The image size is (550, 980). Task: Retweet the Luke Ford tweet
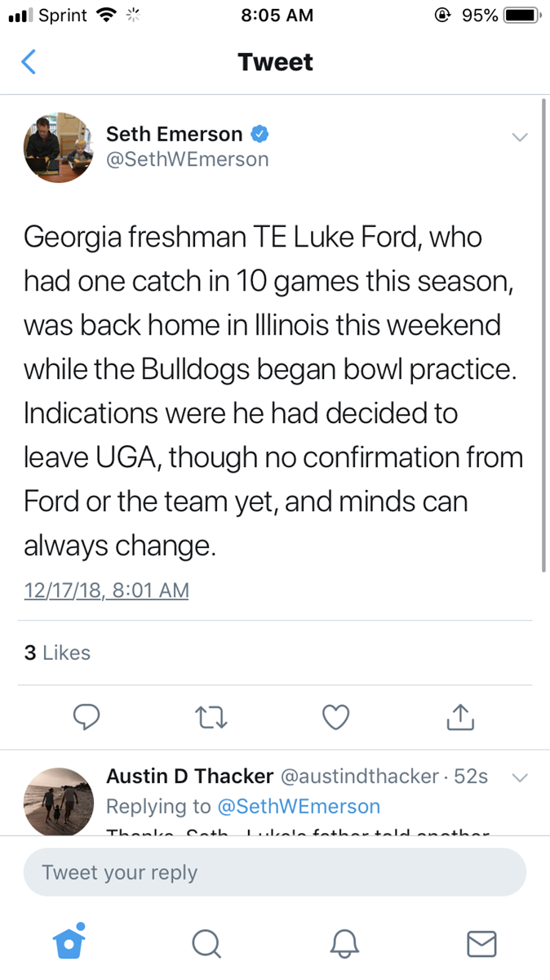(212, 716)
